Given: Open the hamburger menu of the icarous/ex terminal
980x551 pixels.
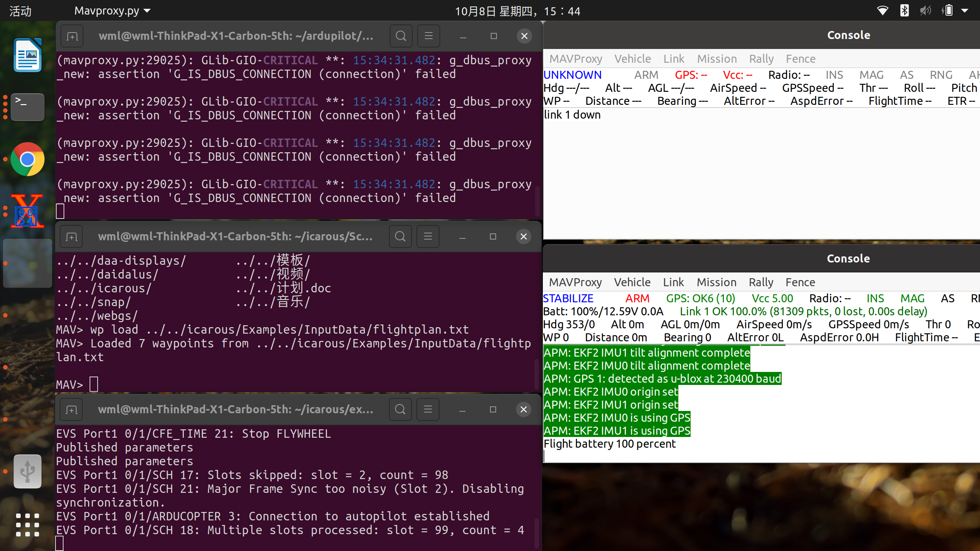Looking at the screenshot, I should point(428,409).
